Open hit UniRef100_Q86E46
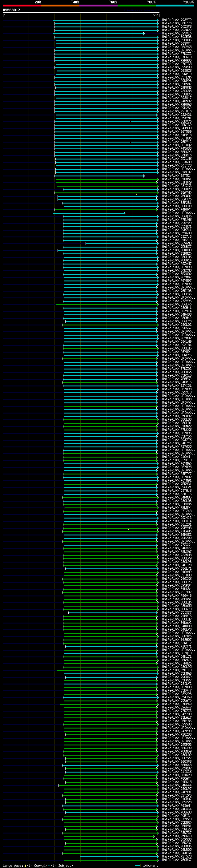Image resolution: width=197 pixels, height=868 pixels. [x=176, y=304]
